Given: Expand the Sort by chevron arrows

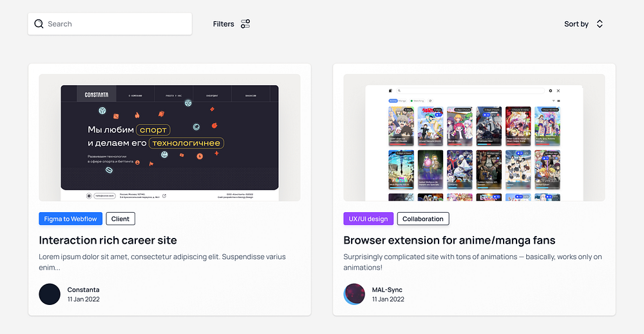Looking at the screenshot, I should (x=600, y=24).
